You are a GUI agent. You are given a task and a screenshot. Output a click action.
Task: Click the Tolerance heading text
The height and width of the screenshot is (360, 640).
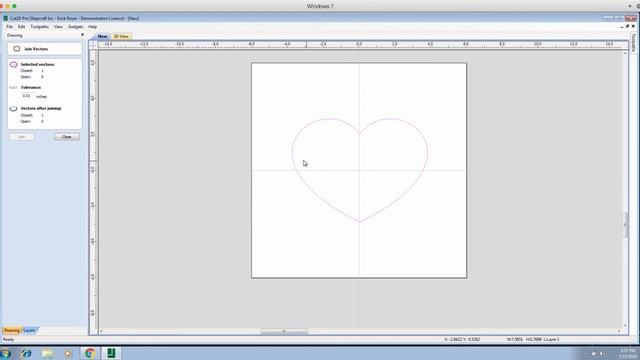[x=31, y=87]
